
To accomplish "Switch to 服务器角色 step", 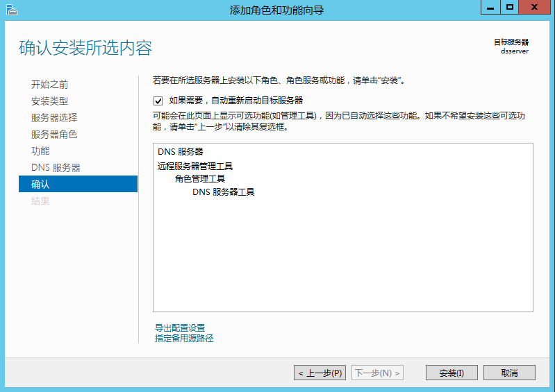I will click(54, 135).
